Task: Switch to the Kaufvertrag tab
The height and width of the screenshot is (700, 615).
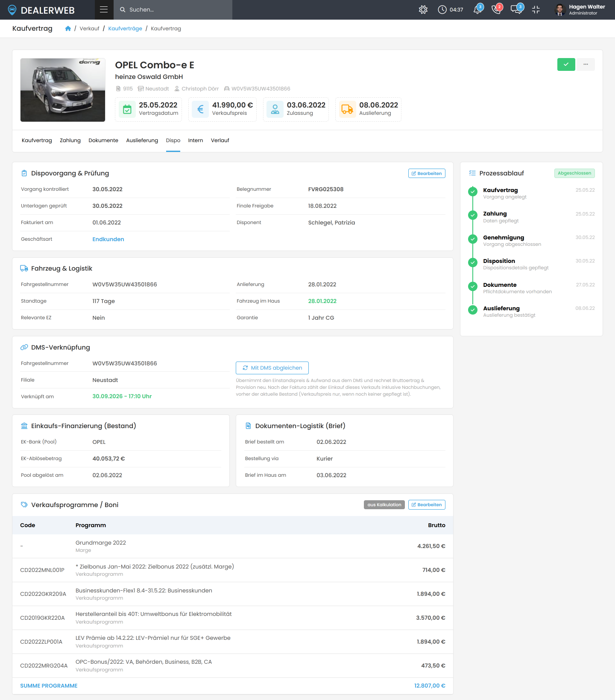Action: click(x=37, y=140)
